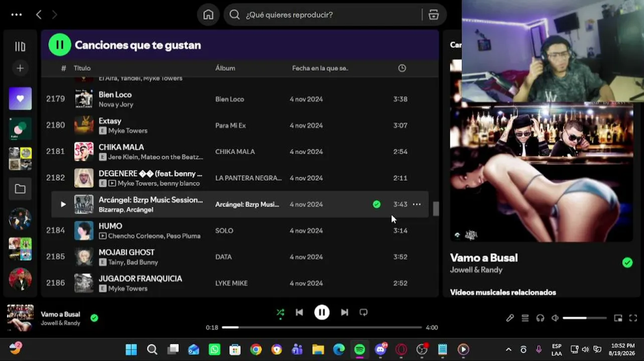Open more options for the Arcángel row
644x361 pixels.
(x=417, y=205)
